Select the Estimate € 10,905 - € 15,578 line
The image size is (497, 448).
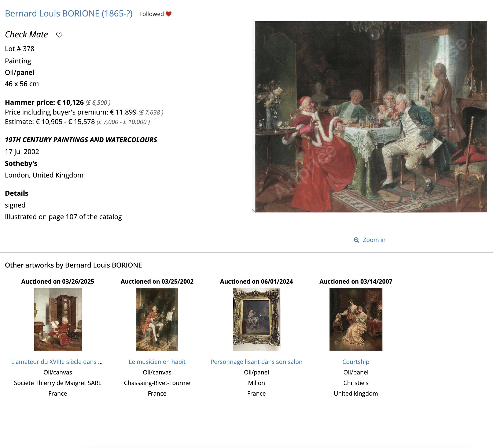pyautogui.click(x=77, y=122)
